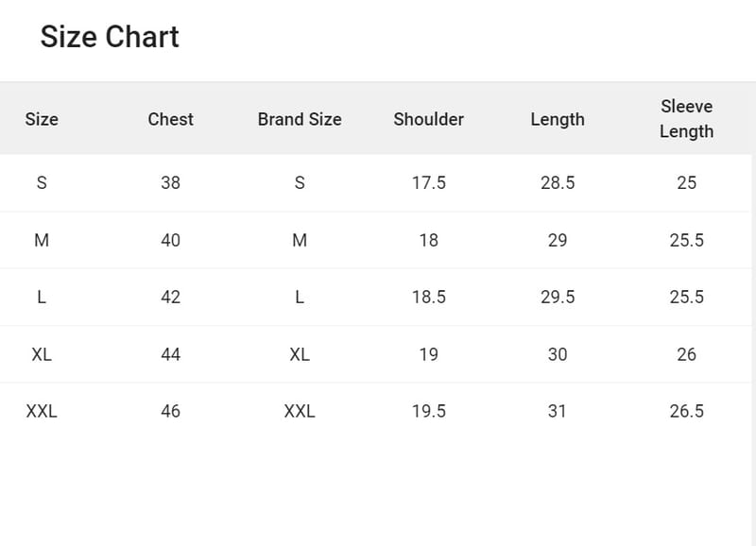The image size is (756, 546).
Task: Click the Shoulder column header
Action: (428, 119)
